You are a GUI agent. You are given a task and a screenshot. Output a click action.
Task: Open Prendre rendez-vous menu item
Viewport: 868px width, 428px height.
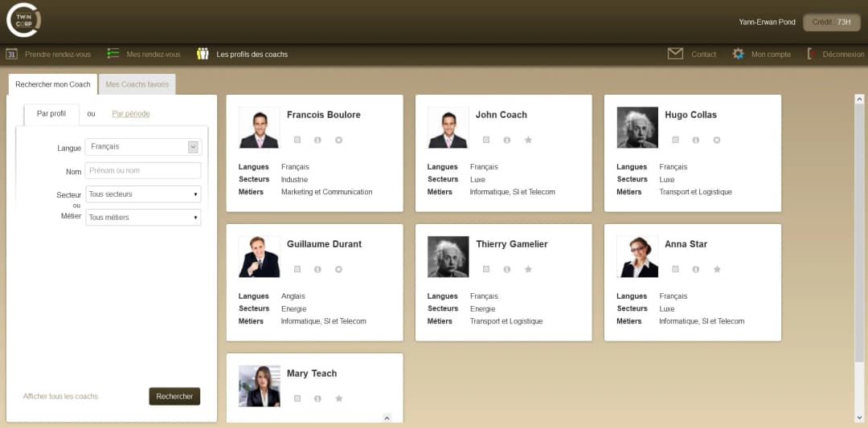pos(57,55)
